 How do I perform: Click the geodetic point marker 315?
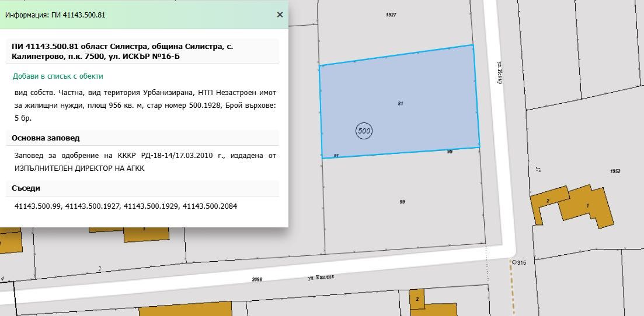click(514, 262)
